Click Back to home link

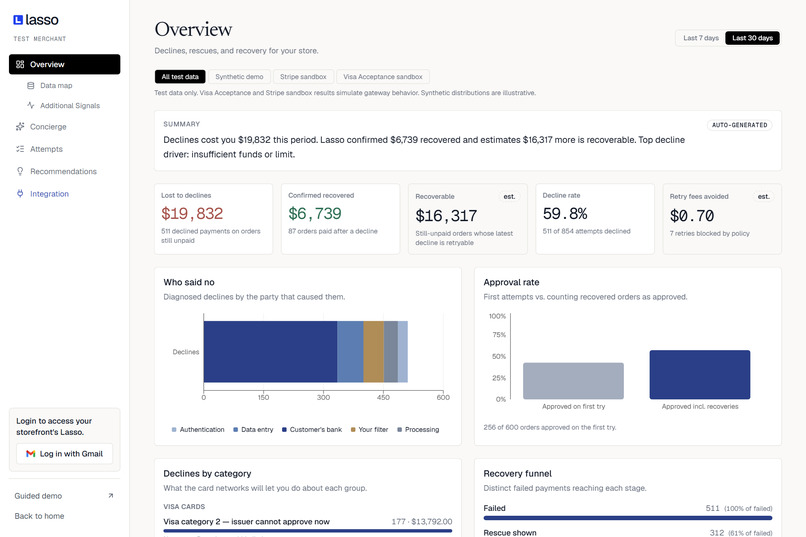pyautogui.click(x=40, y=516)
